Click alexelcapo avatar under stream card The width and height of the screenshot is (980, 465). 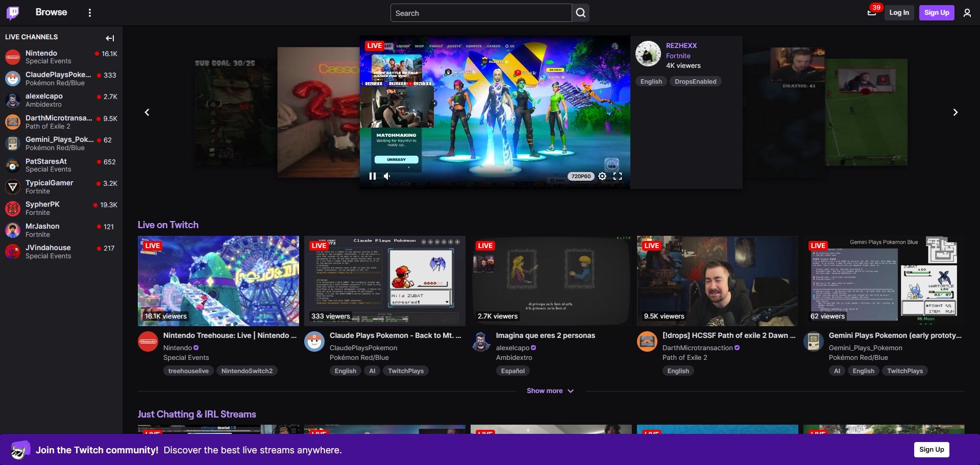coord(481,341)
